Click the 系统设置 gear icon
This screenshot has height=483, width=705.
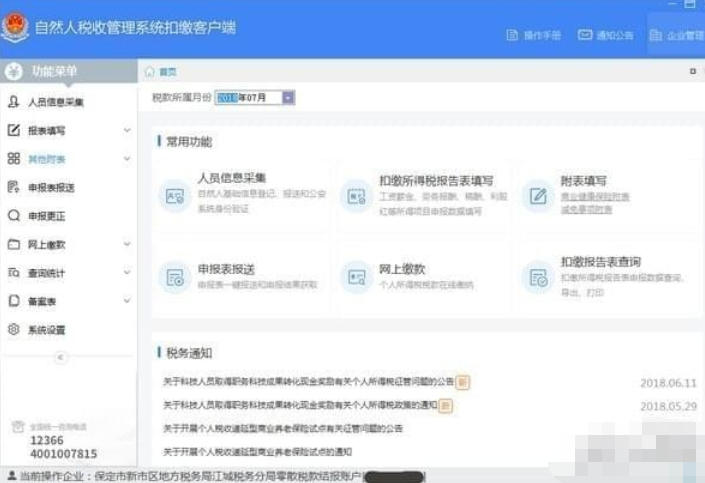[x=14, y=329]
